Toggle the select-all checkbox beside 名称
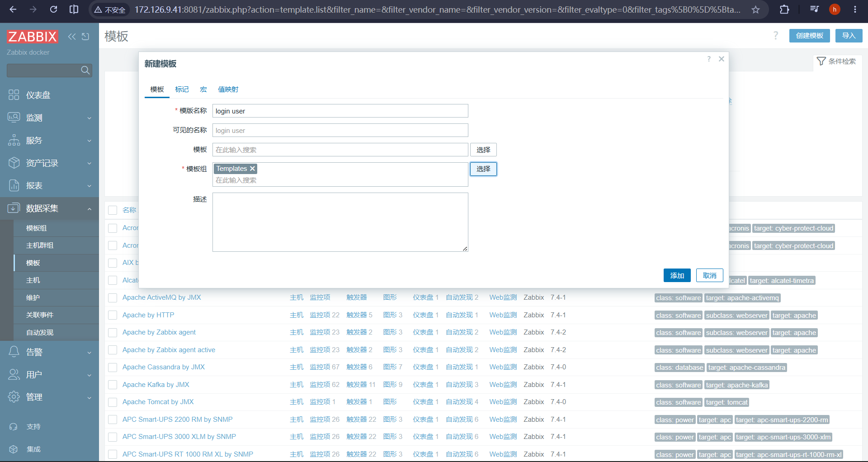Screen dimensions: 868x462 point(113,210)
